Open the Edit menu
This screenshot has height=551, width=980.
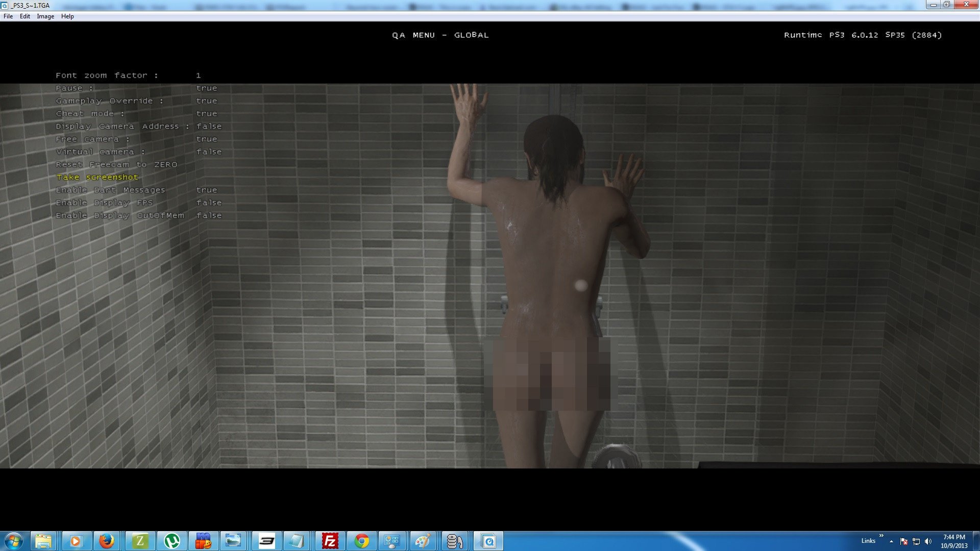(25, 16)
